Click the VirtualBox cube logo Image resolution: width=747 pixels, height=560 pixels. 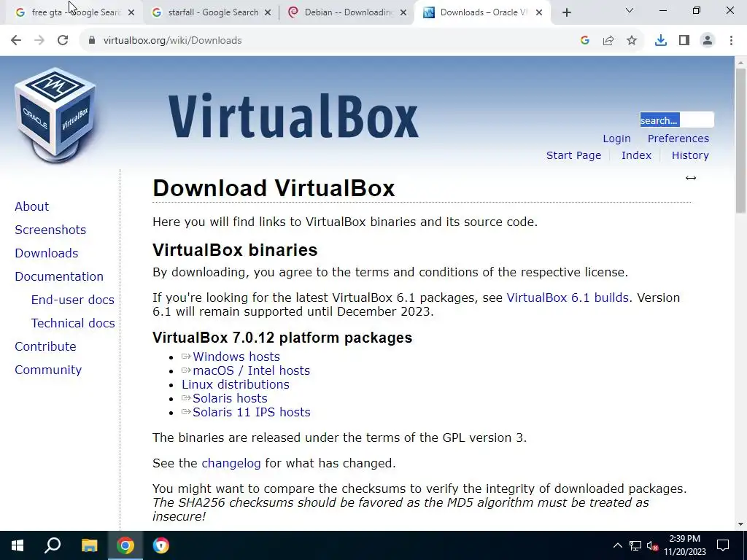point(55,116)
